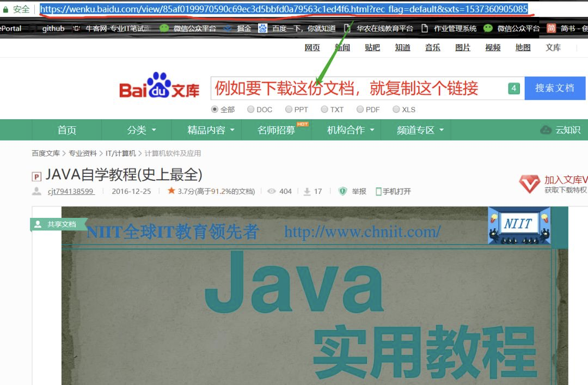This screenshot has height=385, width=588.
Task: Click the Baidu 文库 logo
Action: 159,85
